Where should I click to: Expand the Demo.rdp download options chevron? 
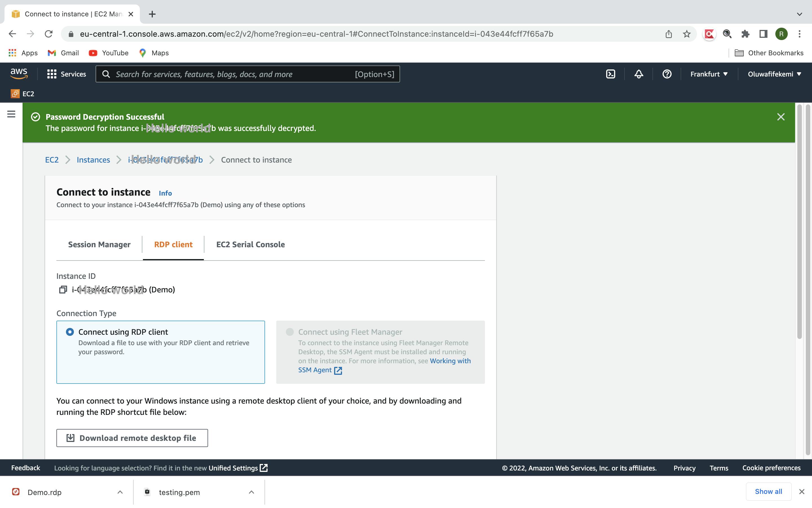(120, 492)
